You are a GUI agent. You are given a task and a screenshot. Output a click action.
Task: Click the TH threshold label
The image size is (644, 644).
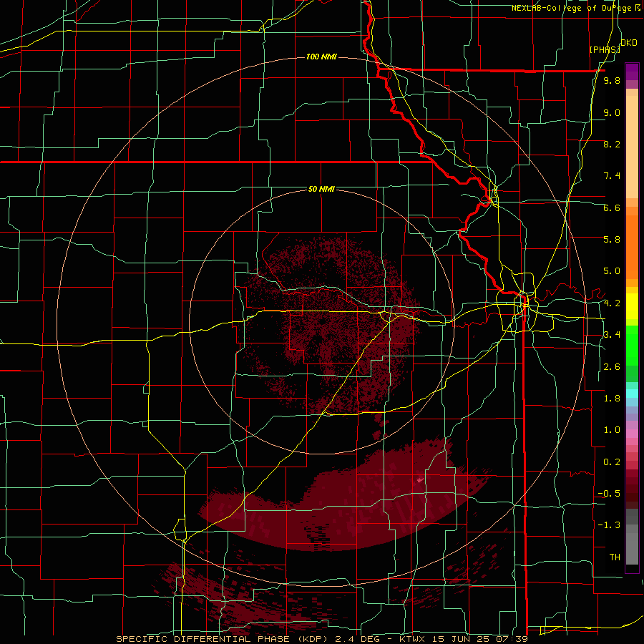(x=615, y=557)
